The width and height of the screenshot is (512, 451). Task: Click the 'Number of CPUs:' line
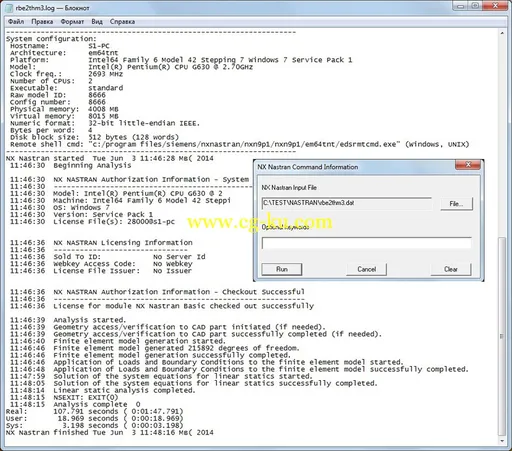51,81
